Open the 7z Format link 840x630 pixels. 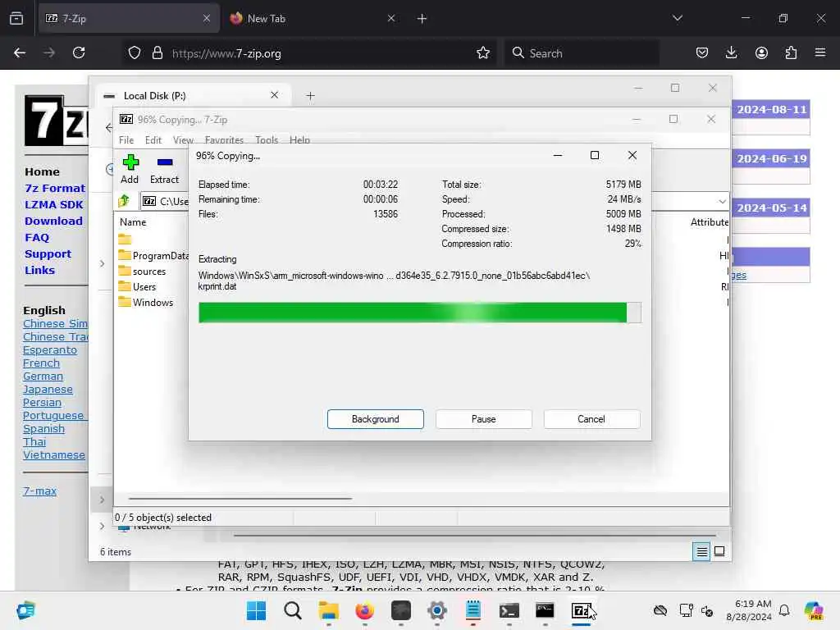pyautogui.click(x=55, y=188)
